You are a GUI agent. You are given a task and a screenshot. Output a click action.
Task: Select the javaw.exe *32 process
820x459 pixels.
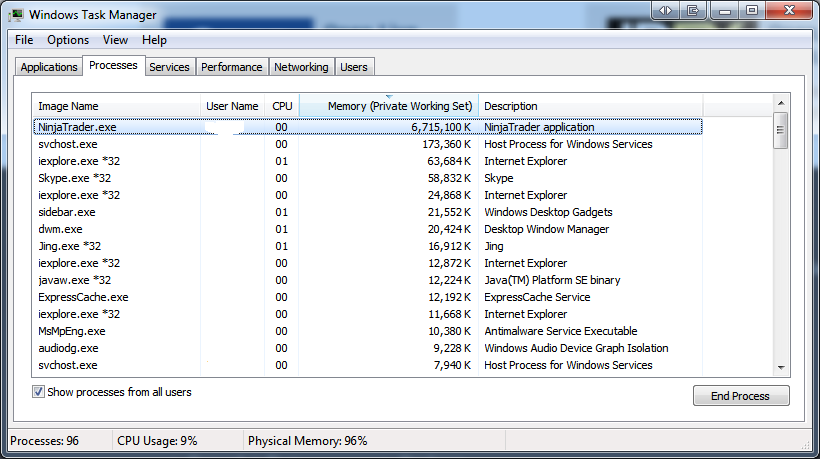(368, 280)
